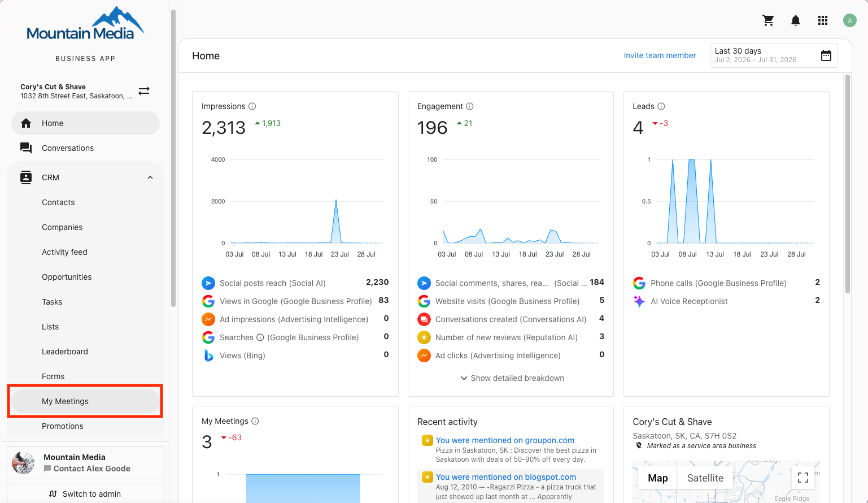The image size is (868, 503).
Task: Click the Engagement info icon
Action: pos(470,106)
